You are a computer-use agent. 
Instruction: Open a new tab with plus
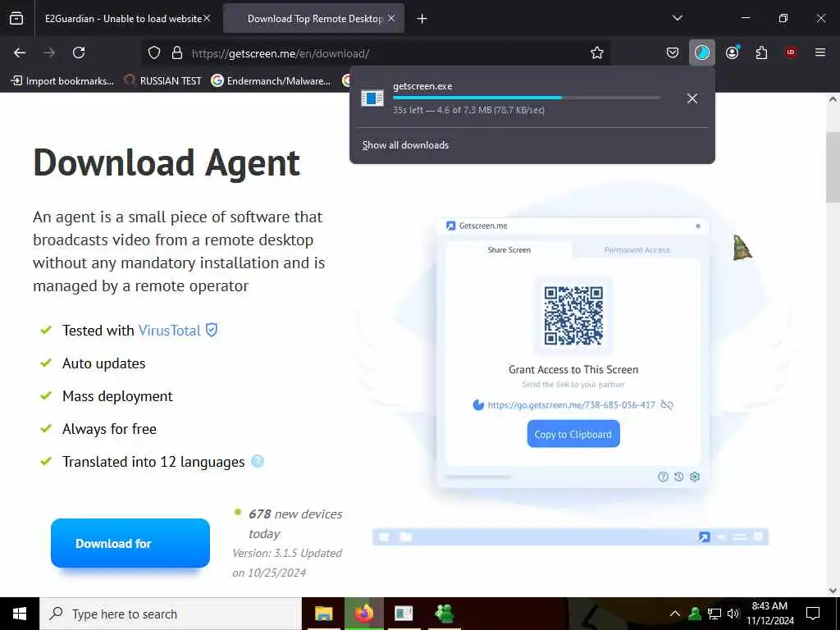[422, 19]
